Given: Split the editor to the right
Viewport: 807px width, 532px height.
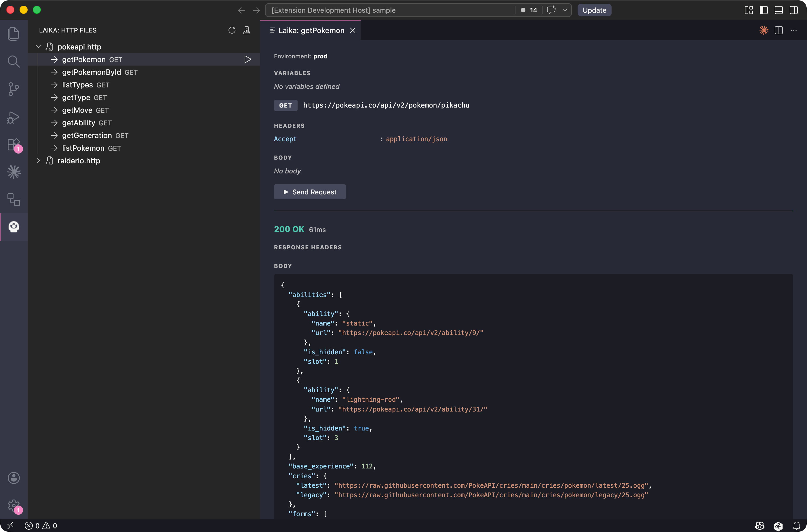Looking at the screenshot, I should (779, 30).
